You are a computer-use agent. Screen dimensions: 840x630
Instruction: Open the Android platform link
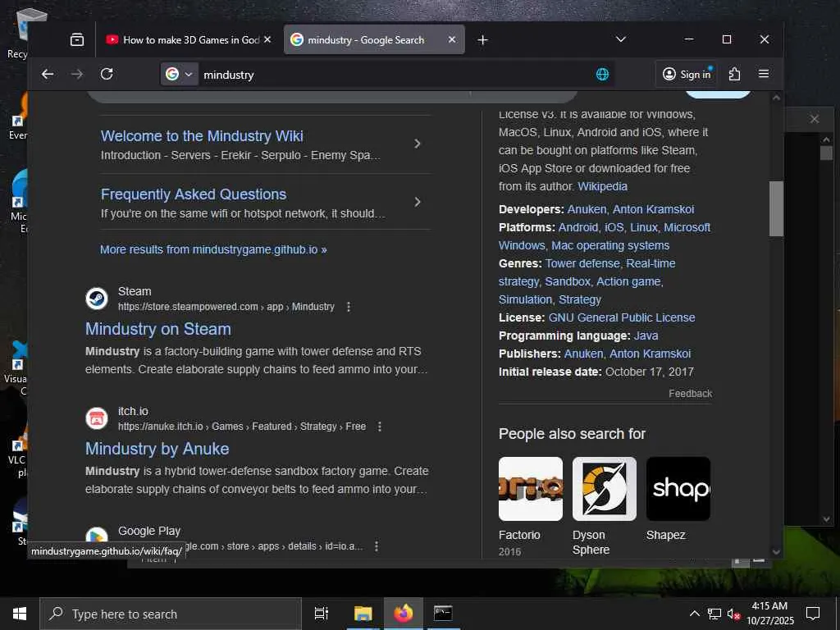pyautogui.click(x=578, y=227)
